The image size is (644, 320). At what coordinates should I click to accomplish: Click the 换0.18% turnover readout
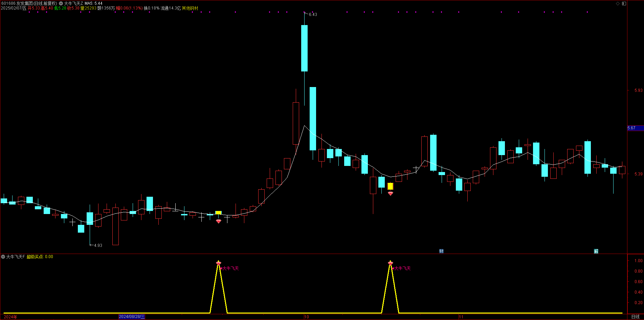click(x=152, y=8)
